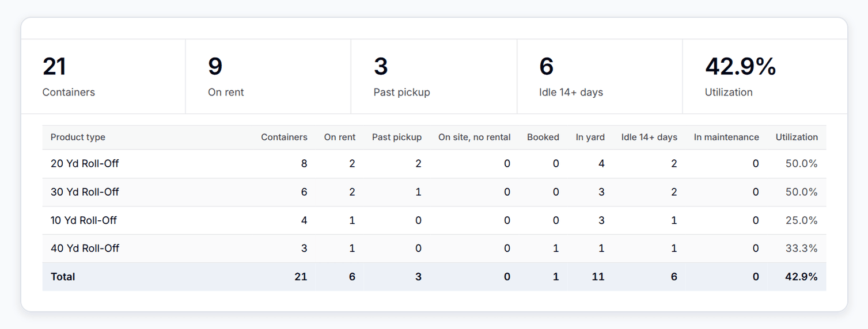The width and height of the screenshot is (868, 329).
Task: Click the On rent column header
Action: pyautogui.click(x=340, y=137)
